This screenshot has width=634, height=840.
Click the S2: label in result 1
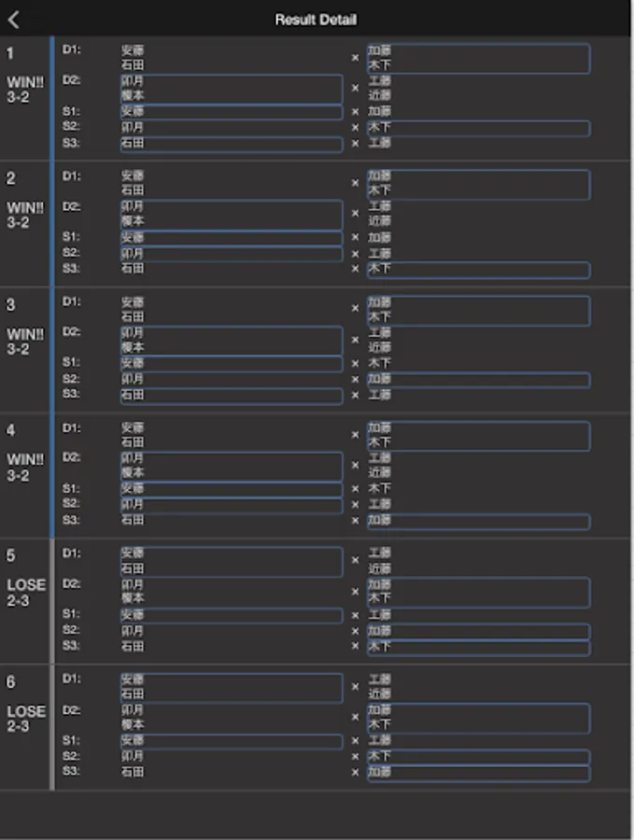71,126
